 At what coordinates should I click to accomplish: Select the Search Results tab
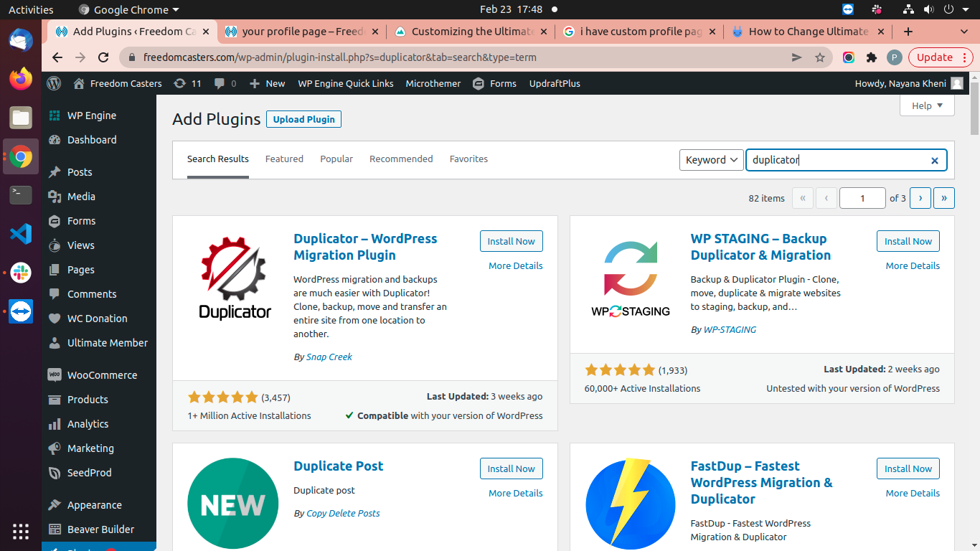(218, 159)
